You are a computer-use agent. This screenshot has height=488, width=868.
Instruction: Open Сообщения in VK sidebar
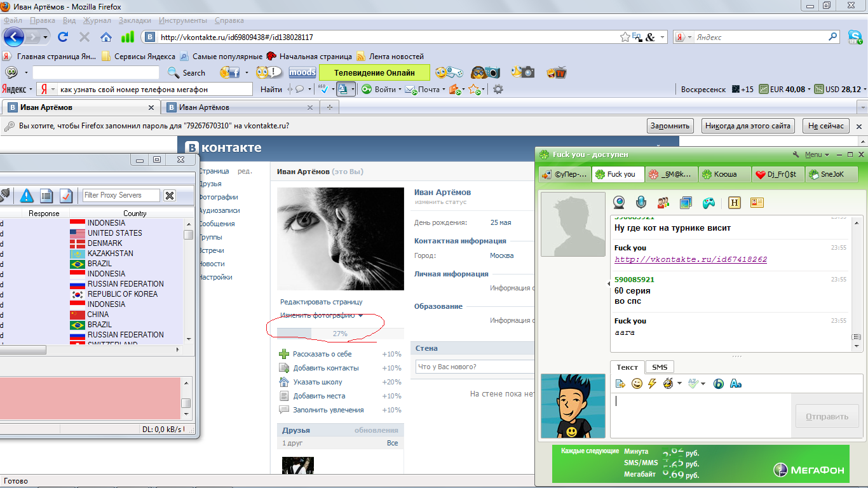point(217,224)
